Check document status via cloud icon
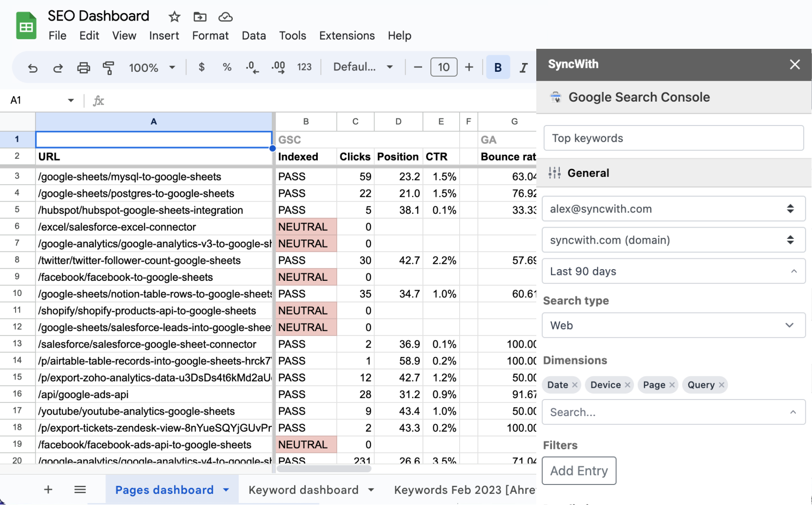This screenshot has height=505, width=812. click(x=225, y=16)
